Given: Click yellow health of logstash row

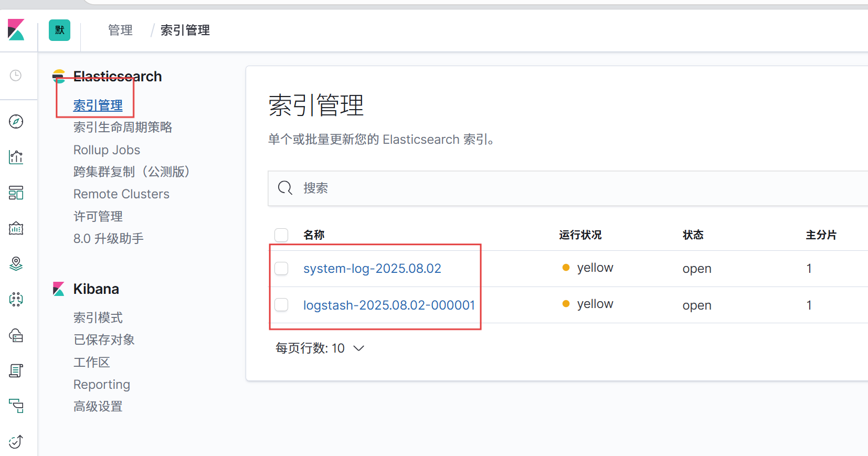Looking at the screenshot, I should (588, 304).
